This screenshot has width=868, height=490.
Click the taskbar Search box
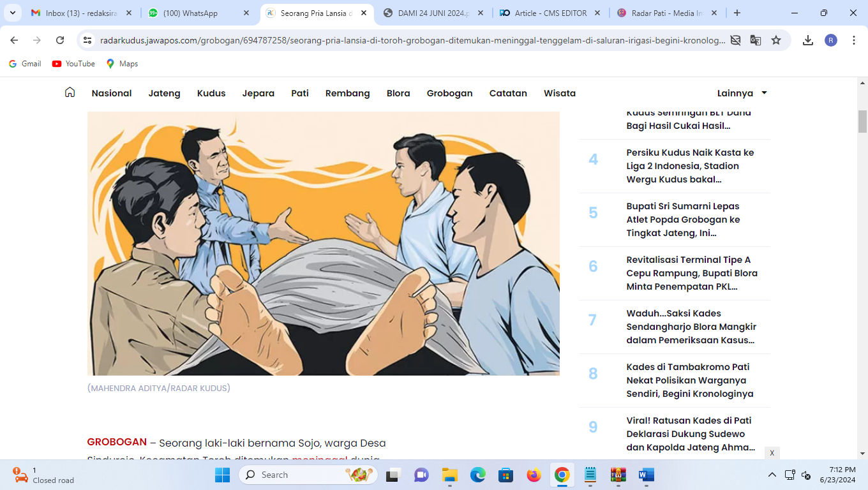coord(308,475)
